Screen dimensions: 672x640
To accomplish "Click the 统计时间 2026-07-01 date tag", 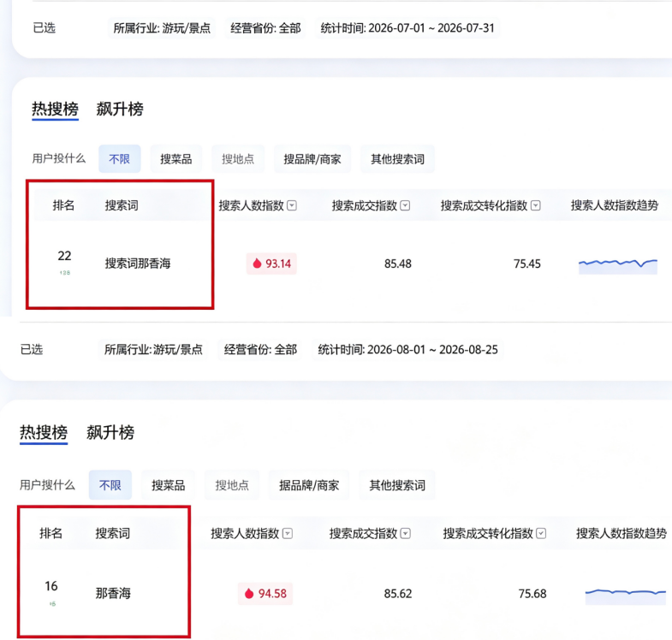I will point(407,28).
